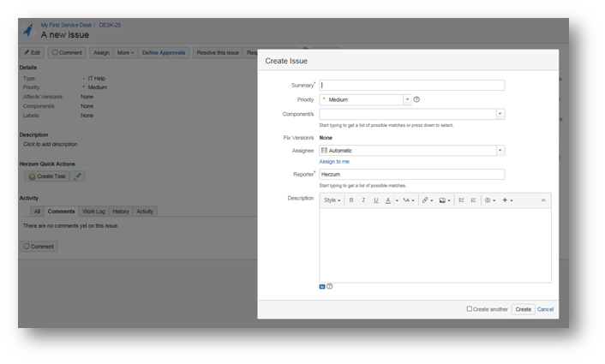Click the Bold formatting icon

point(350,200)
